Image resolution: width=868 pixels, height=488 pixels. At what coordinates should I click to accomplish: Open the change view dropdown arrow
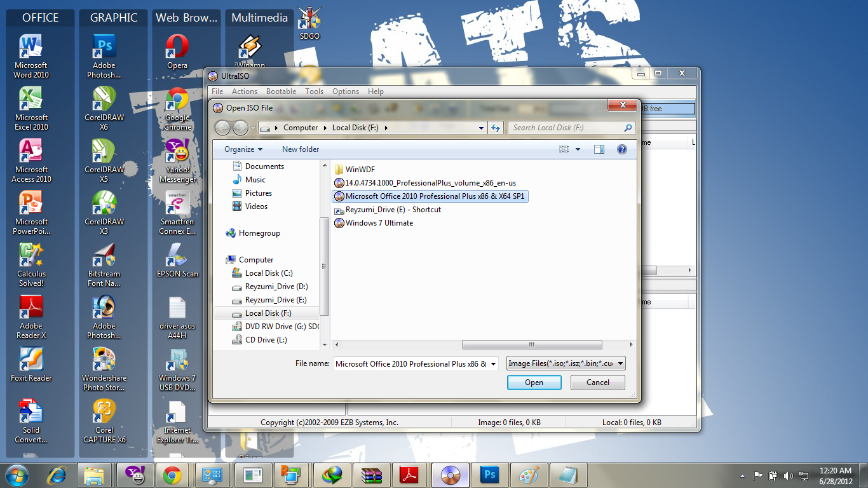578,149
